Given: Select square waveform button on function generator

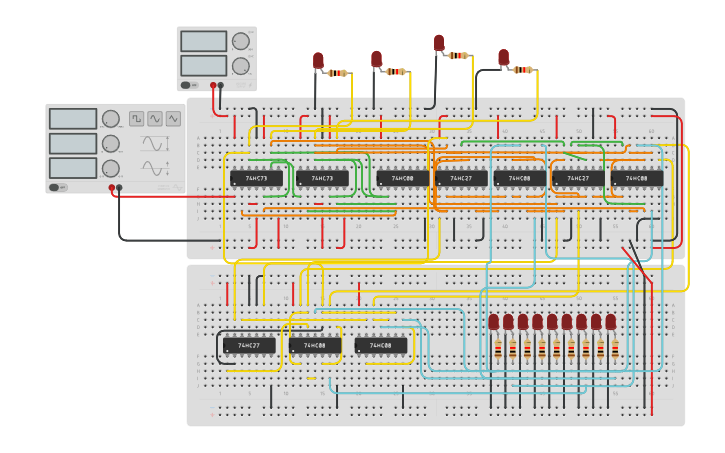Looking at the screenshot, I should click(x=136, y=119).
